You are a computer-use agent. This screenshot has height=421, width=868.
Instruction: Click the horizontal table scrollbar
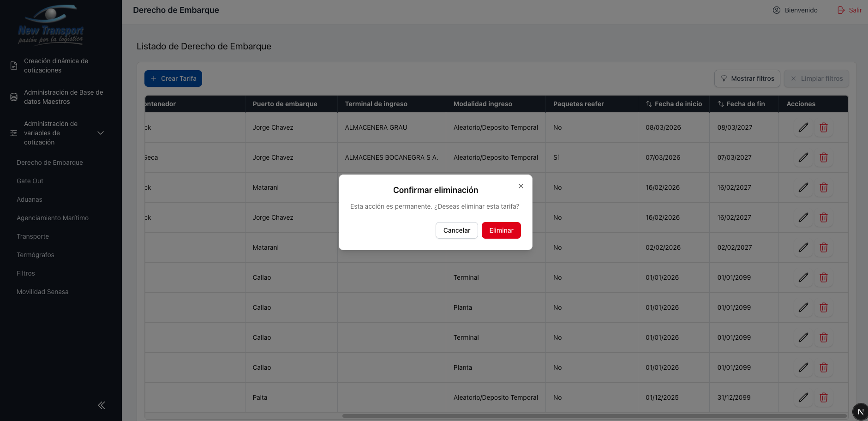594,416
